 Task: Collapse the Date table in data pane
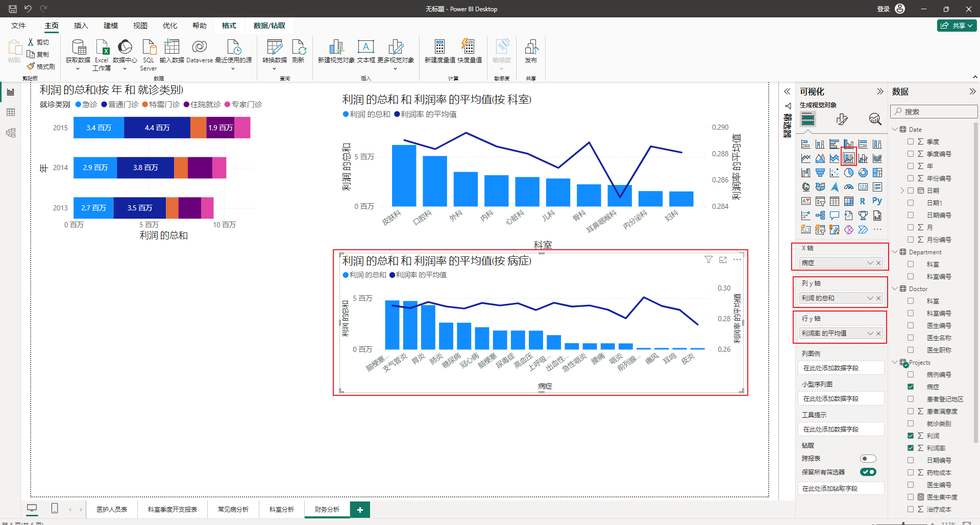pyautogui.click(x=895, y=129)
